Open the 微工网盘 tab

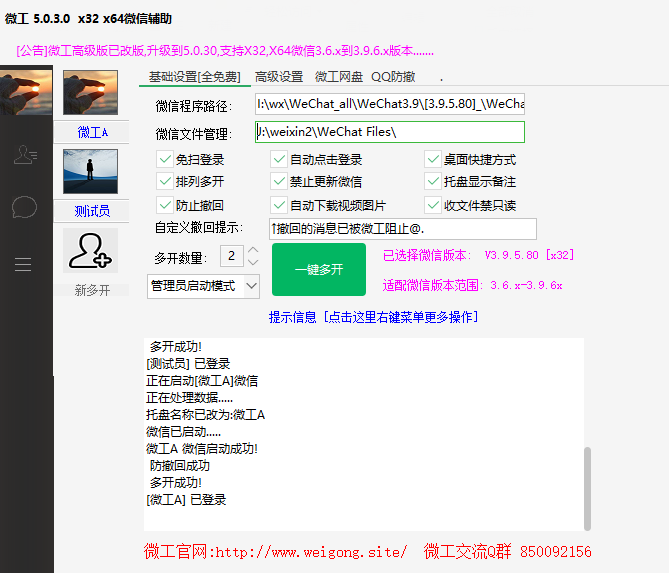click(x=339, y=77)
